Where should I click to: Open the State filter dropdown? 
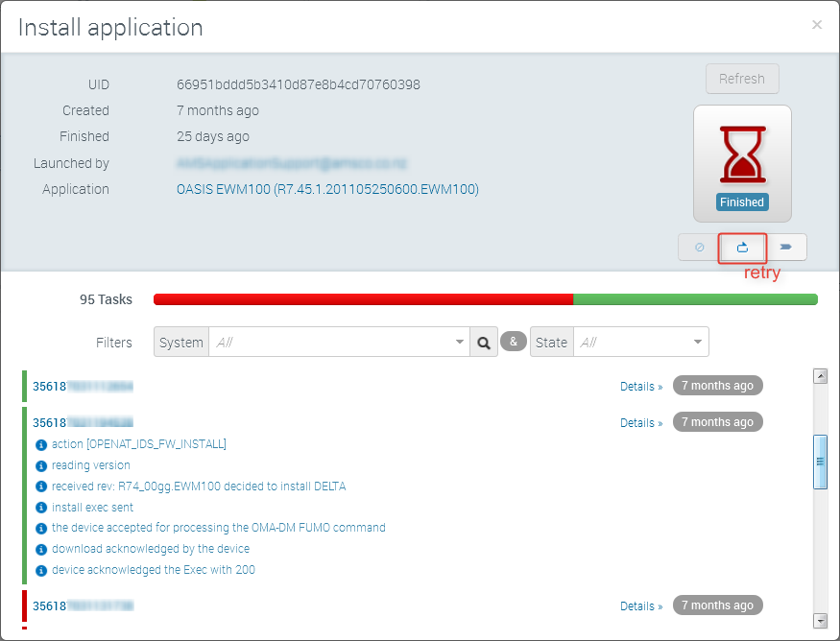point(640,342)
